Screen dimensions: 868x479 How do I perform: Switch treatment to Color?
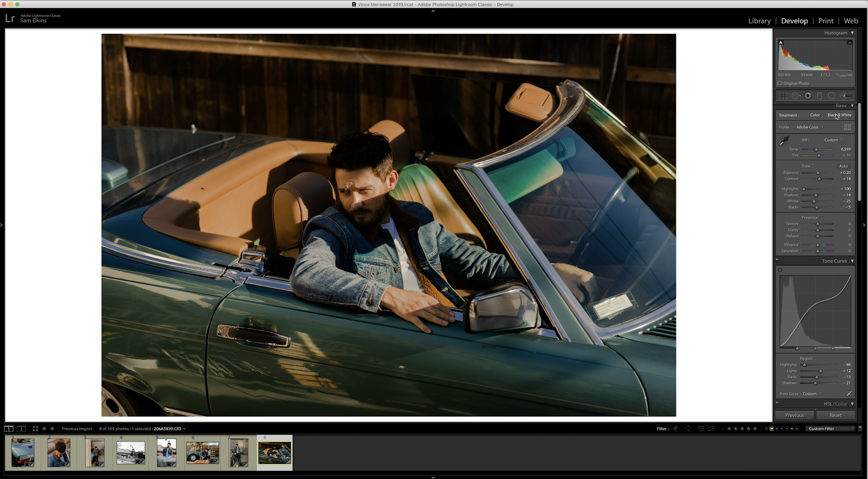pyautogui.click(x=815, y=115)
